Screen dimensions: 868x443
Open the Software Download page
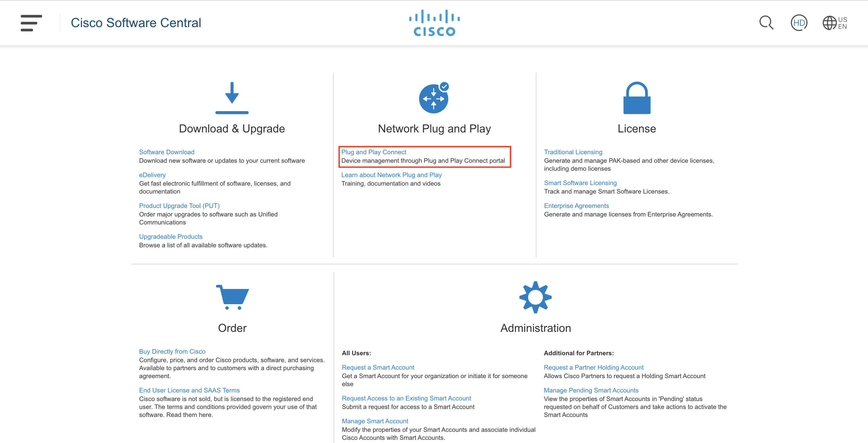[x=167, y=152]
